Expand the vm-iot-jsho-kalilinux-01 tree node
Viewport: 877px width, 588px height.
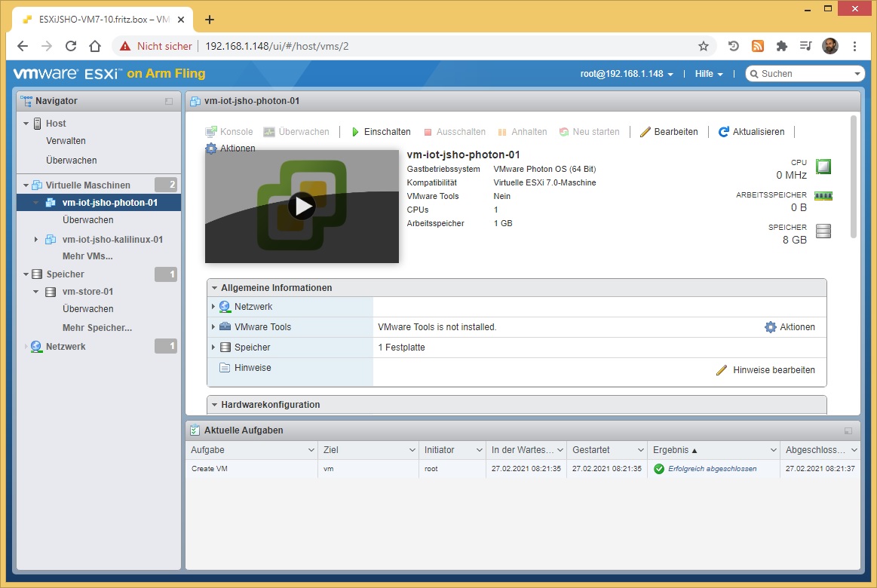pyautogui.click(x=36, y=240)
